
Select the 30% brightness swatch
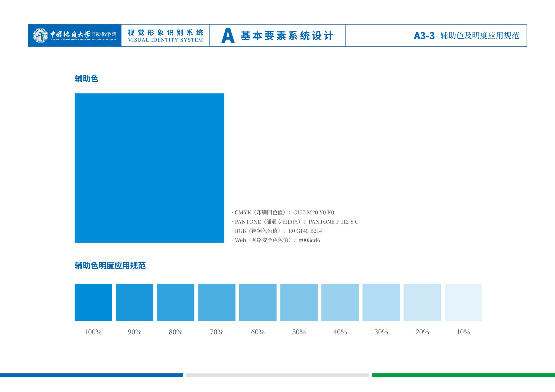click(381, 302)
